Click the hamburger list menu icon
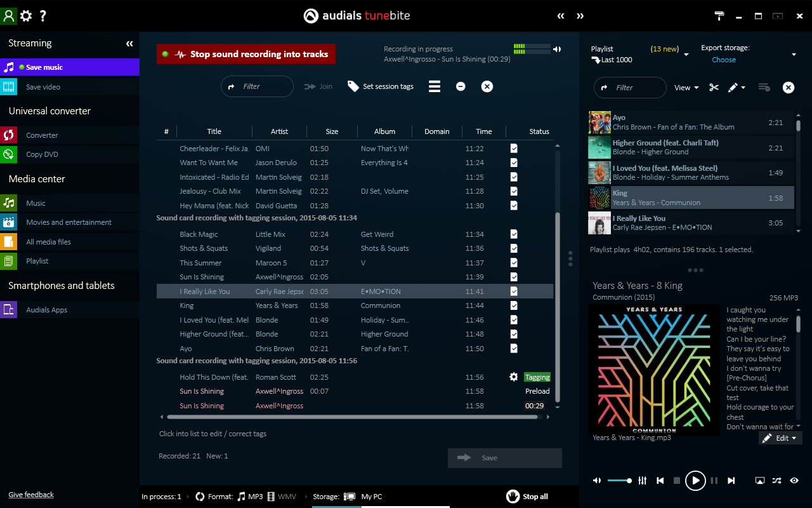 pos(435,86)
